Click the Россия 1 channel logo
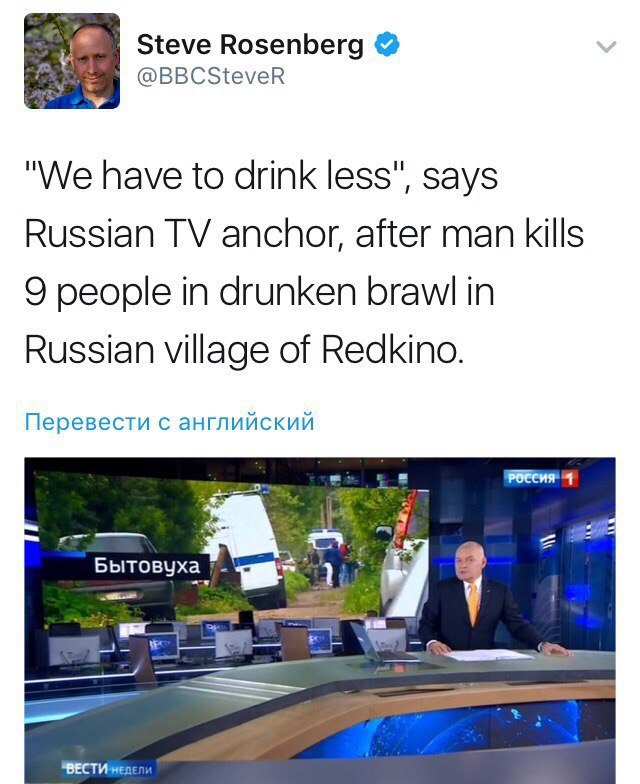This screenshot has width=640, height=784. tap(541, 478)
